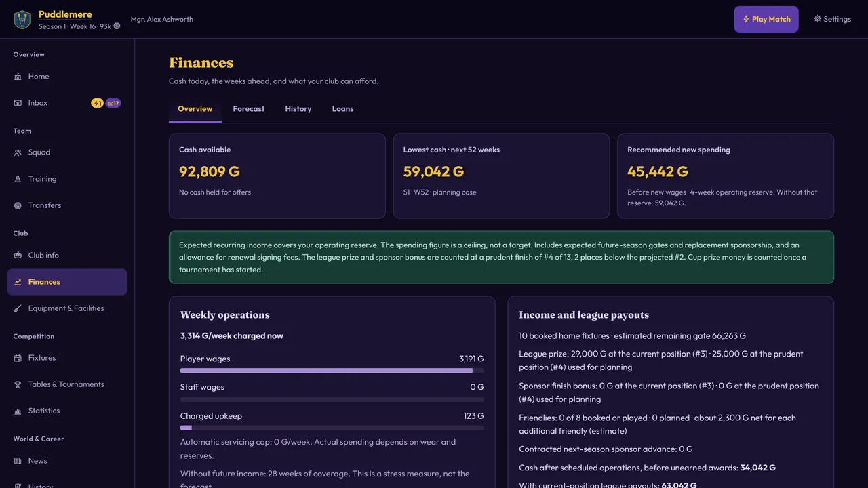Viewport: 868px width, 488px height.
Task: Open the History tab in Finances
Action: (x=298, y=109)
